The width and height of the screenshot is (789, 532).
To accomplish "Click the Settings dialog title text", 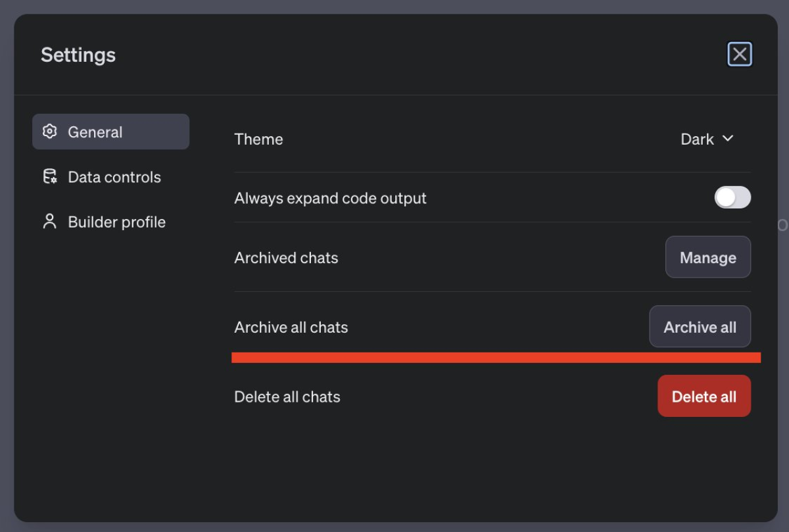I will [78, 55].
